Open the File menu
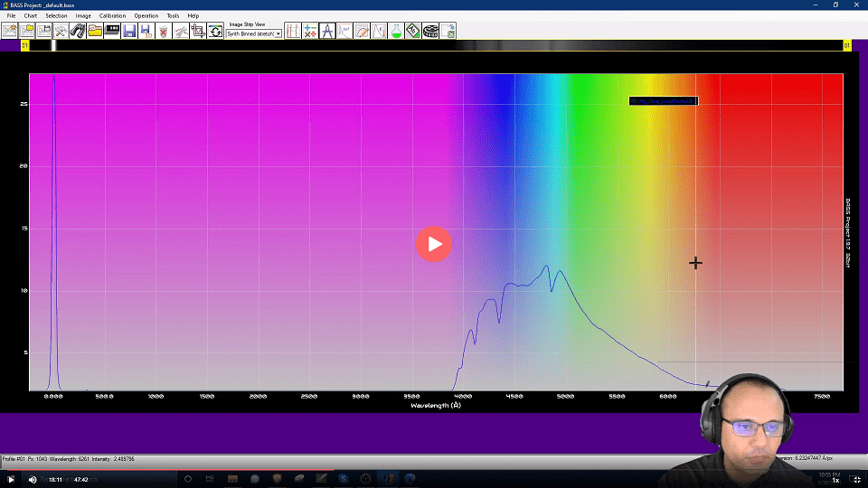This screenshot has height=488, width=868. (x=11, y=16)
